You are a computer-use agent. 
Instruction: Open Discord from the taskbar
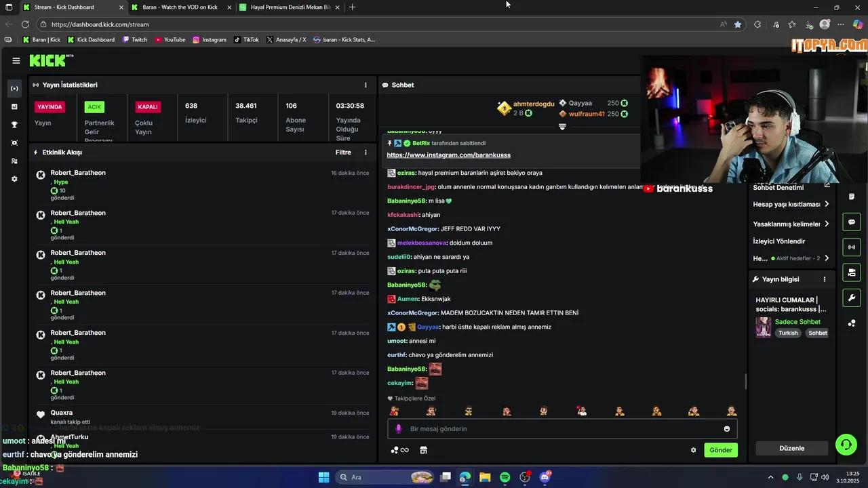545,477
